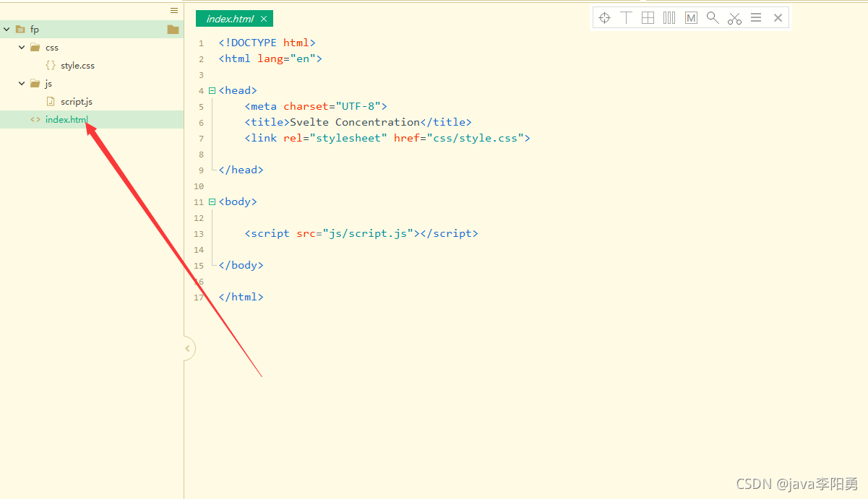The width and height of the screenshot is (868, 499).
Task: Click the html lang="en" tag
Action: [x=270, y=58]
